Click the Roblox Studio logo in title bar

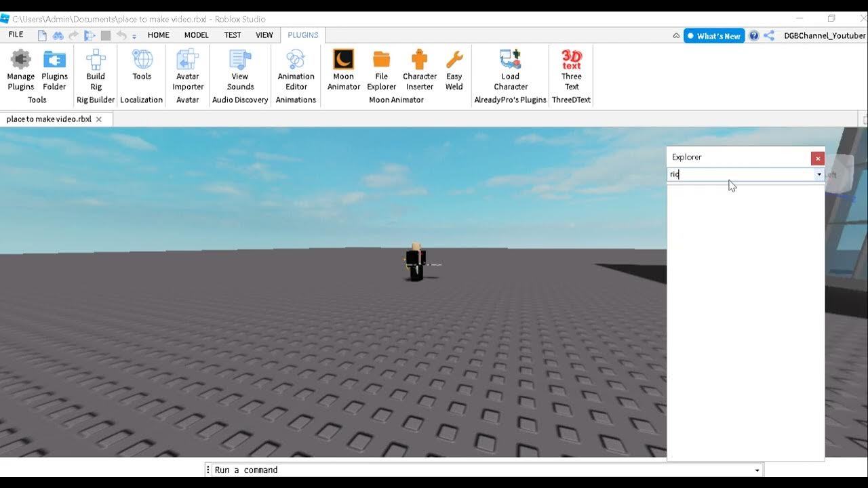5,19
